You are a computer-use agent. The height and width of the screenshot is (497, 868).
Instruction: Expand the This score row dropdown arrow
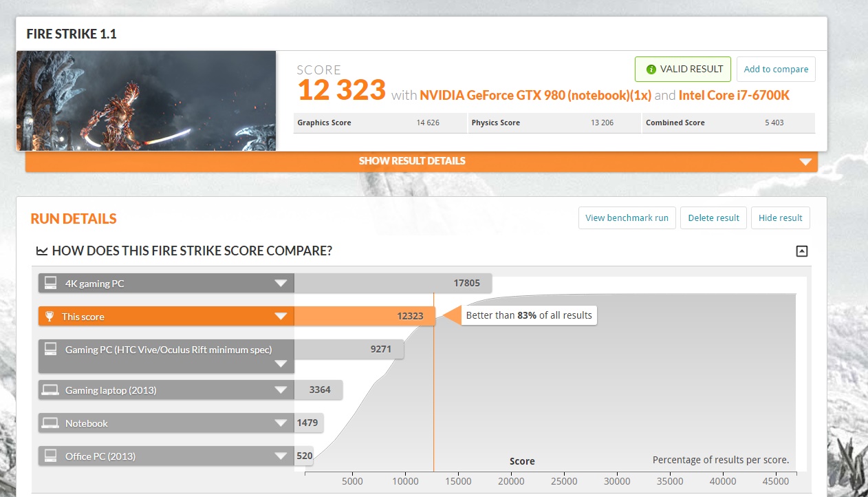(280, 317)
